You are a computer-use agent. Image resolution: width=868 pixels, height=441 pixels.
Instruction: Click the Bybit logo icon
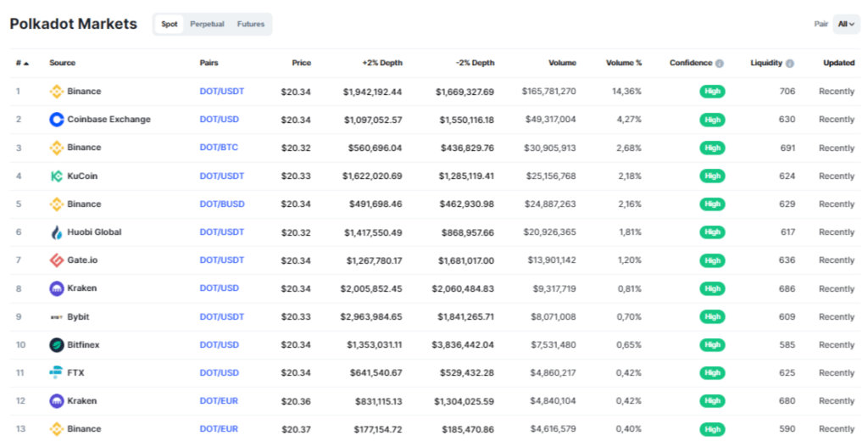pyautogui.click(x=57, y=317)
